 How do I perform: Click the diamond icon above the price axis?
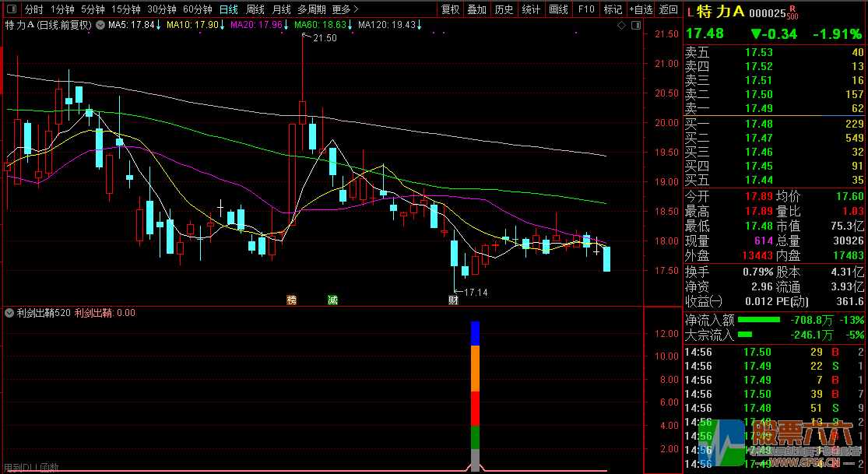pyautogui.click(x=621, y=25)
